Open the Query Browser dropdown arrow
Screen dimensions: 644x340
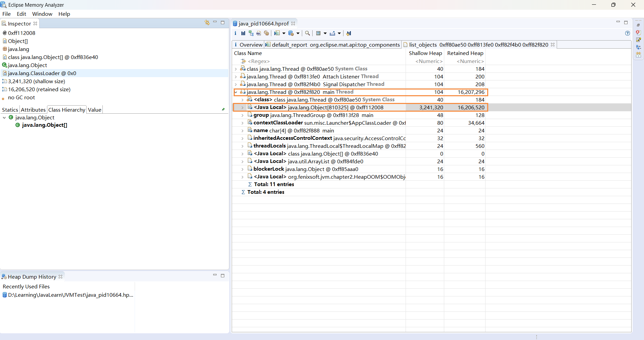click(x=298, y=33)
